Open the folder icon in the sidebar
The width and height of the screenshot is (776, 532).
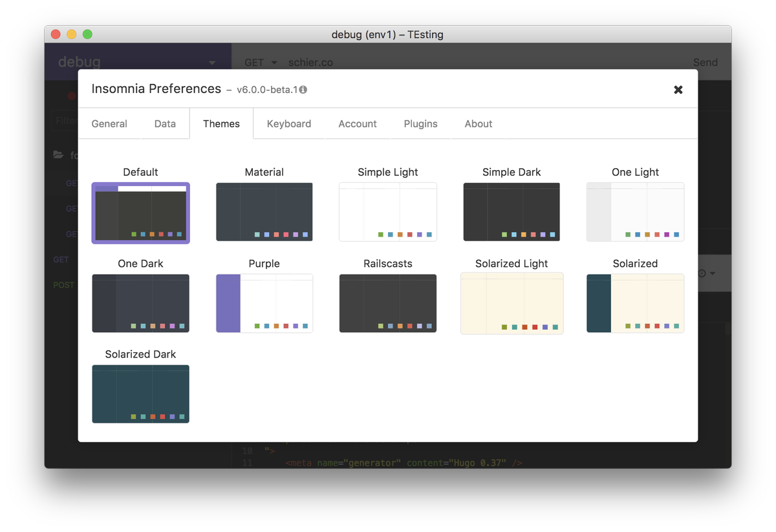pyautogui.click(x=59, y=155)
